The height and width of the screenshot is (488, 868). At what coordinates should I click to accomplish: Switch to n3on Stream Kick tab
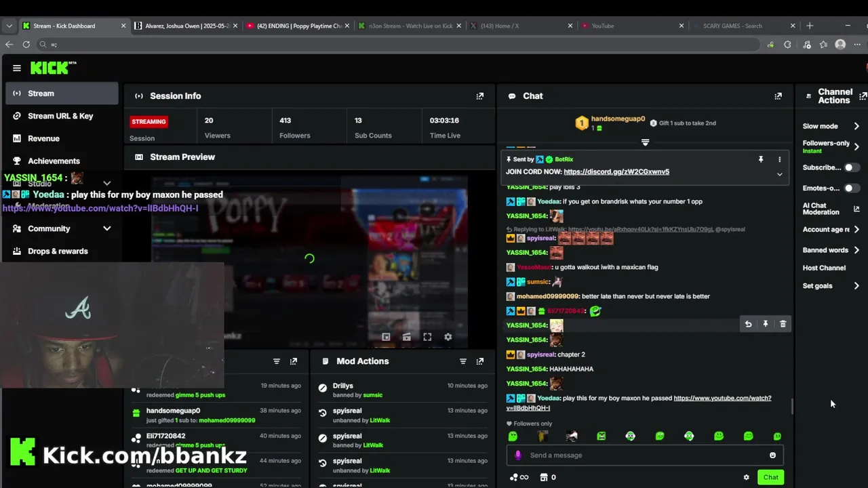coord(410,26)
